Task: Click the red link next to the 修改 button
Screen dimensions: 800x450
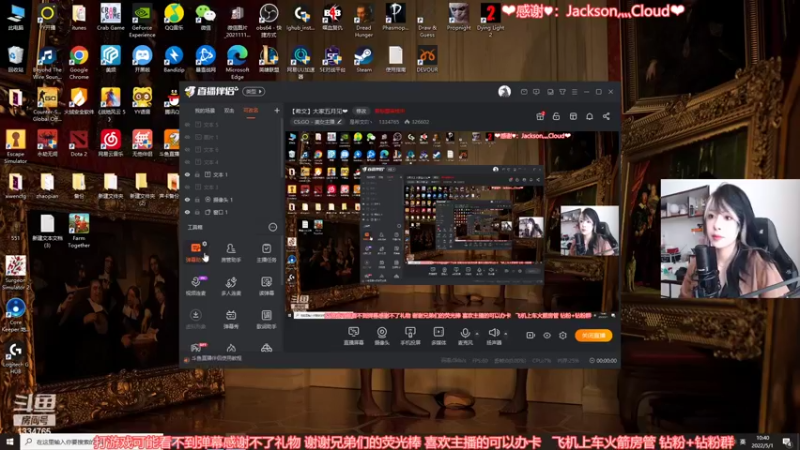Action: point(390,111)
